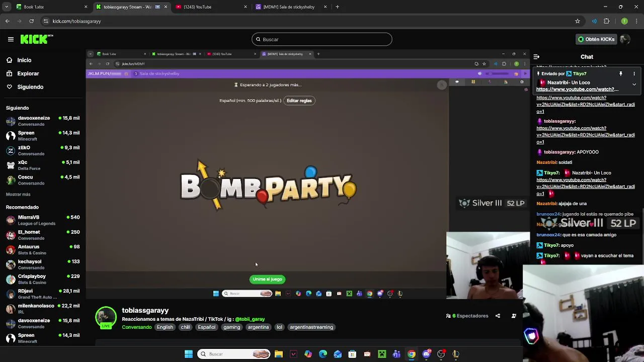Close the tobiassgarayy Stream tab
Image resolution: width=644 pixels, height=362 pixels.
[165, 7]
